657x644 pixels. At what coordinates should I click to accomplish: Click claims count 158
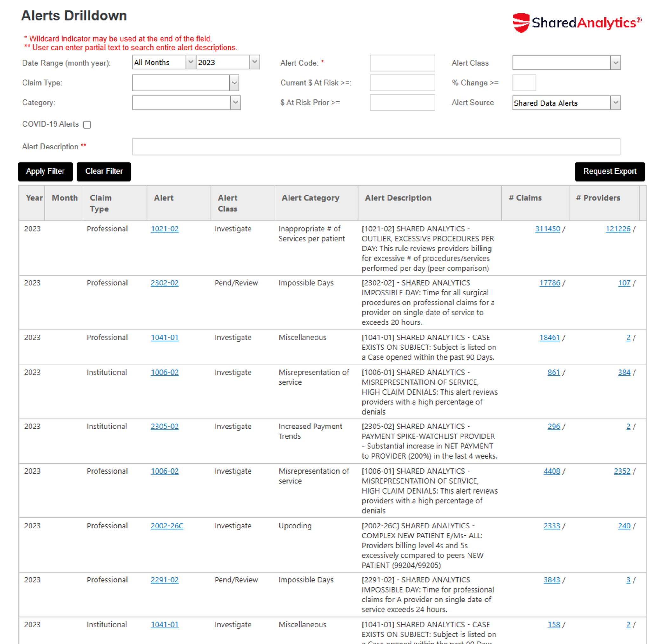point(554,624)
